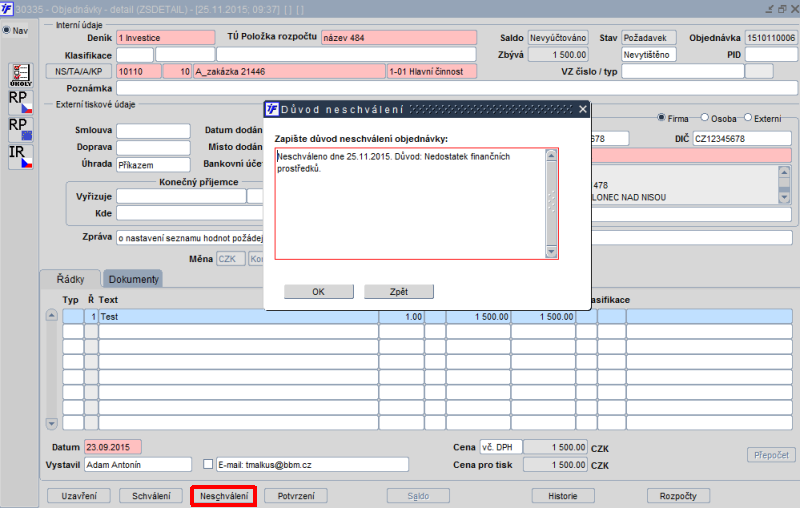Click the A_zakázka 21446 field
The image size is (800, 508).
click(289, 71)
